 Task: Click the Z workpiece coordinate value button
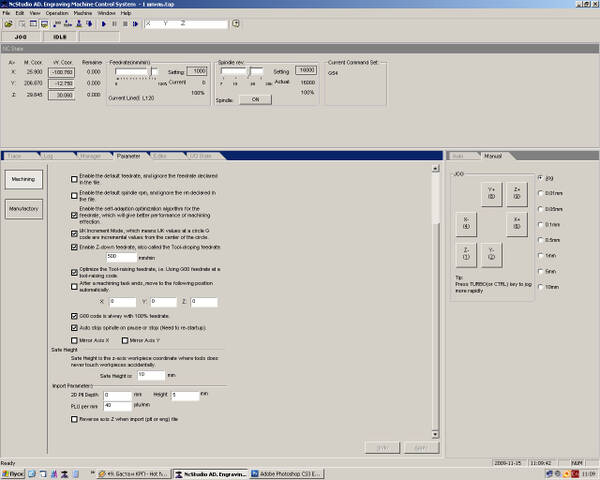61,95
